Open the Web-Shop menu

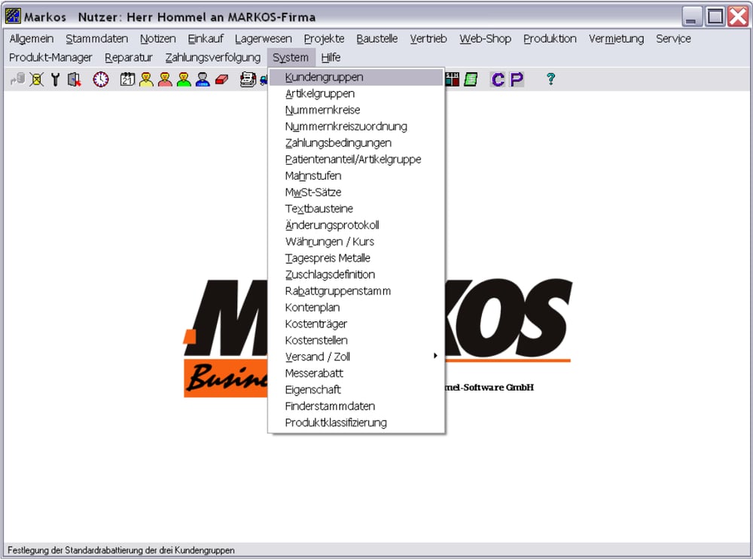click(x=485, y=39)
